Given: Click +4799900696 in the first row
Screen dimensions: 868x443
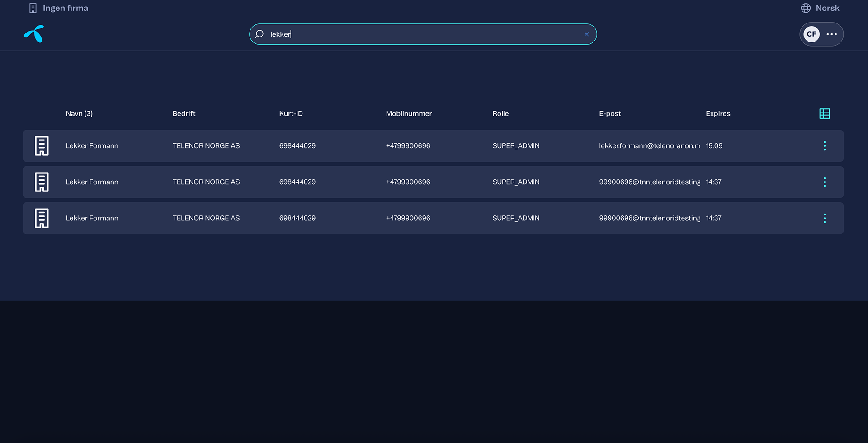Looking at the screenshot, I should click(x=408, y=146).
